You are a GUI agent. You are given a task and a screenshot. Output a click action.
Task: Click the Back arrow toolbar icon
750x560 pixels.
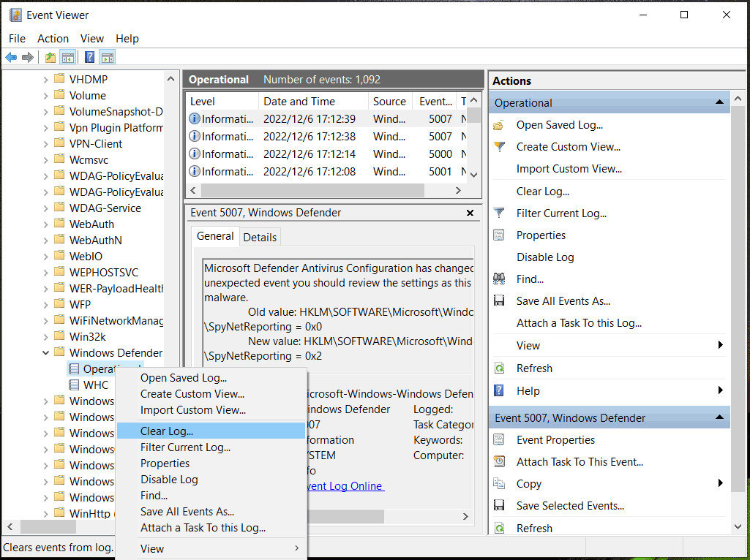[x=11, y=58]
